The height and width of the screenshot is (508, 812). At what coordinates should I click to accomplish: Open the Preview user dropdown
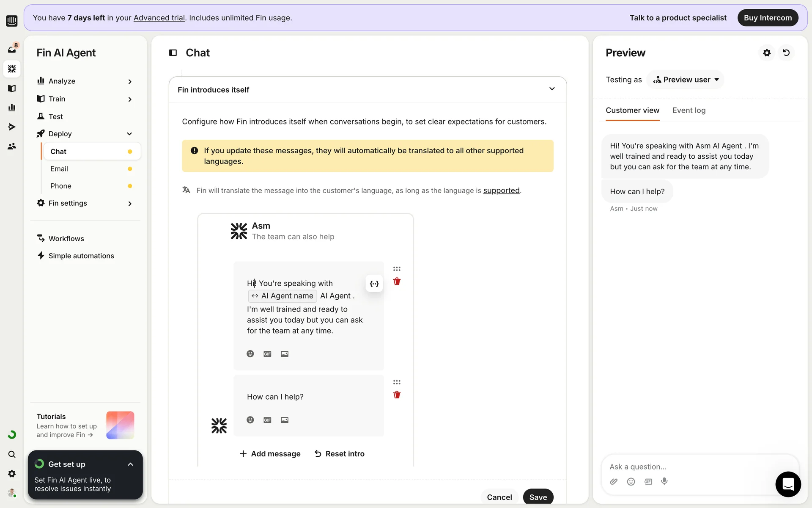point(685,80)
